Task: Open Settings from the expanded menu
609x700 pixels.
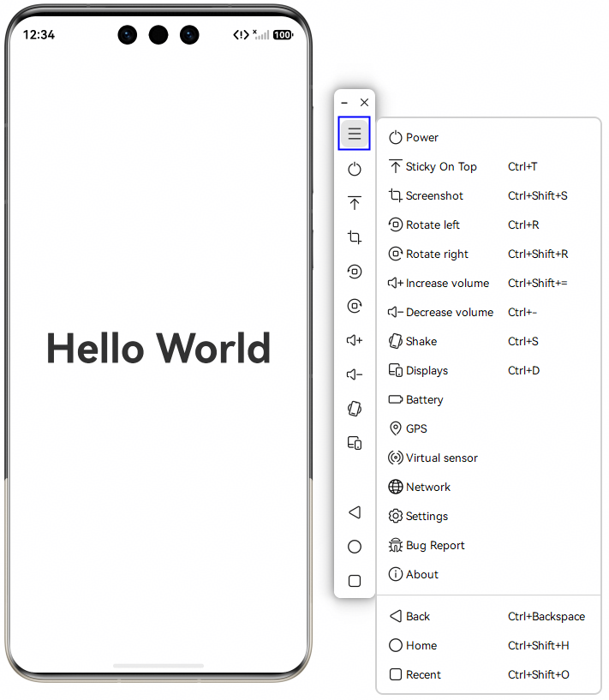Action: tap(426, 517)
